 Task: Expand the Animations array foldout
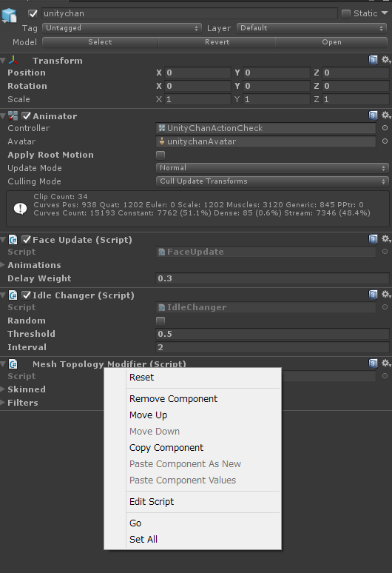[3, 265]
